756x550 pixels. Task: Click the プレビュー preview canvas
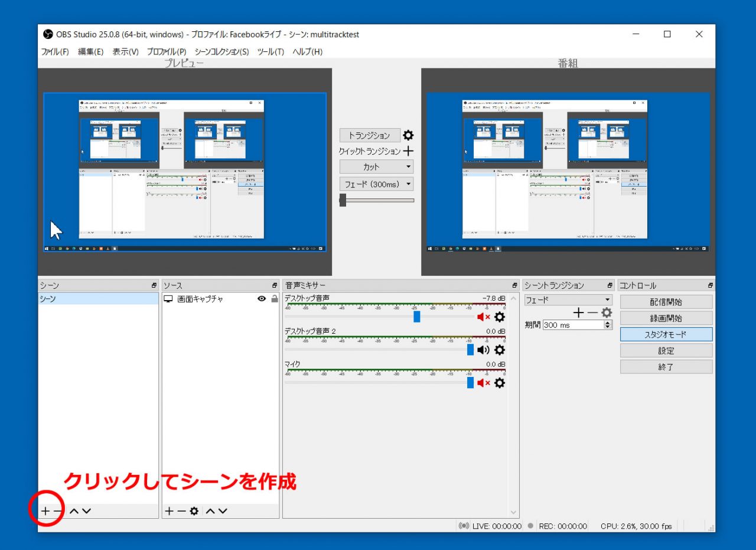[x=184, y=172]
